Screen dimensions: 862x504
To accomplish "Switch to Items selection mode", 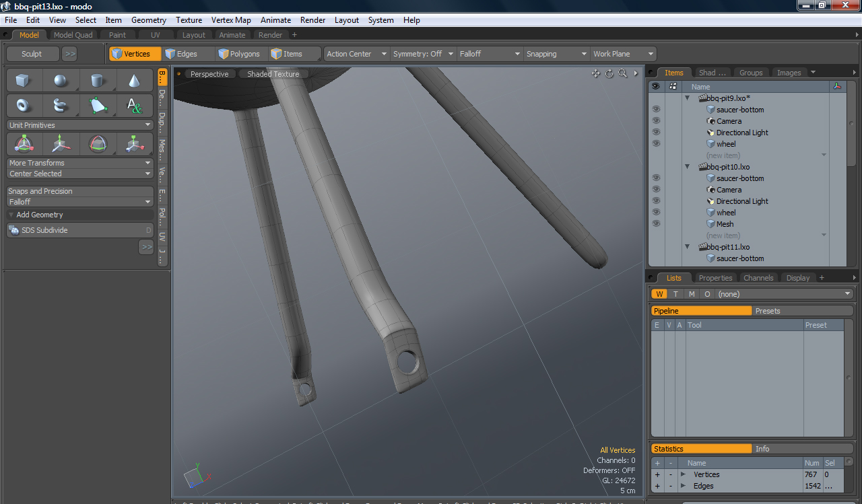I will pos(294,54).
